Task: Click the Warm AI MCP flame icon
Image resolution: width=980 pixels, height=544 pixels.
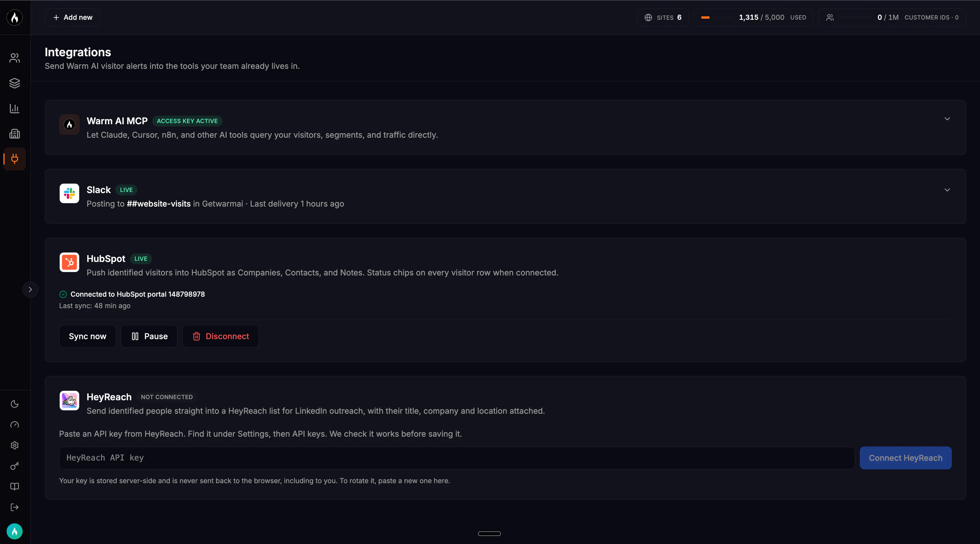Action: 69,125
